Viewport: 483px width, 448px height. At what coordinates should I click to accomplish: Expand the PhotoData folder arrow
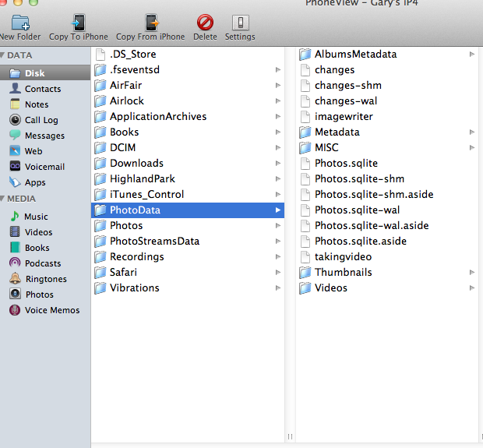pos(278,210)
